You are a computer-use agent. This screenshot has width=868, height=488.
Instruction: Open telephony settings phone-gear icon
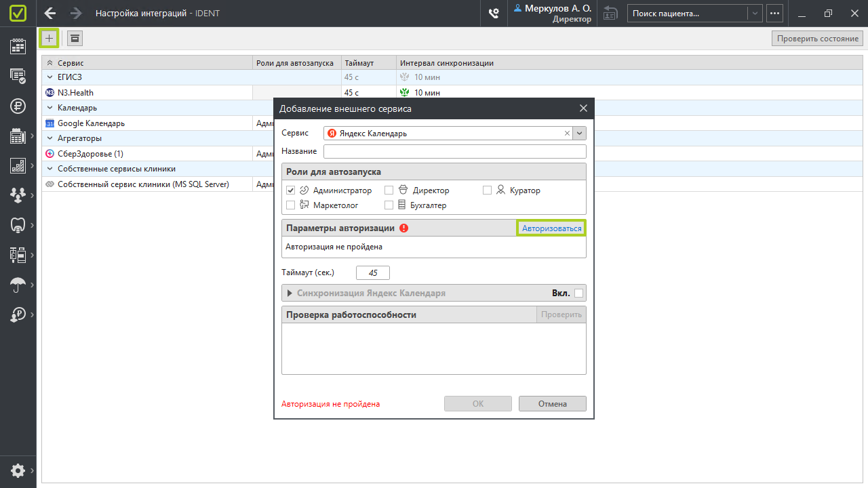tap(494, 13)
